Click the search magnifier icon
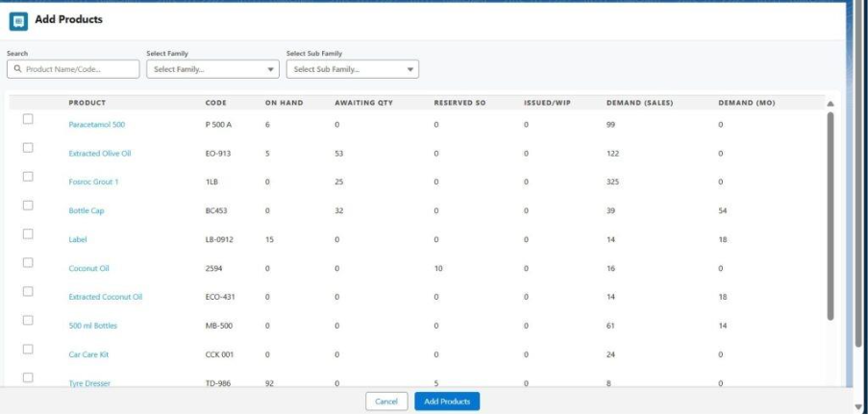 17,70
